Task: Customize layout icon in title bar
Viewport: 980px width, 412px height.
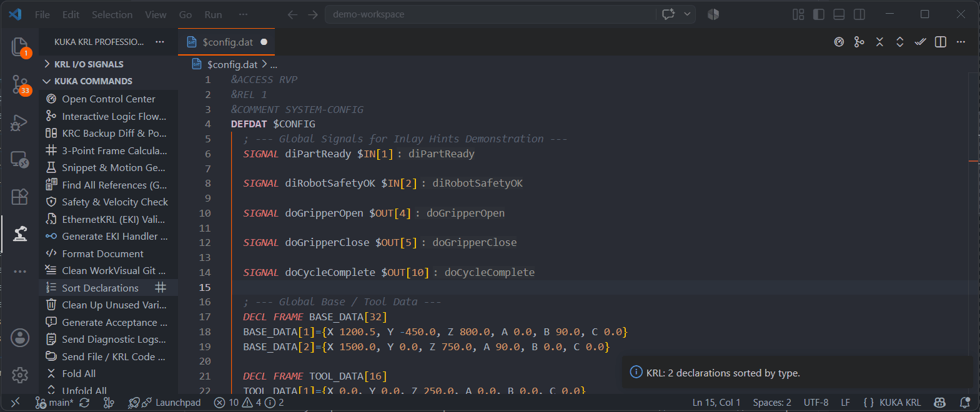Action: pyautogui.click(x=798, y=14)
